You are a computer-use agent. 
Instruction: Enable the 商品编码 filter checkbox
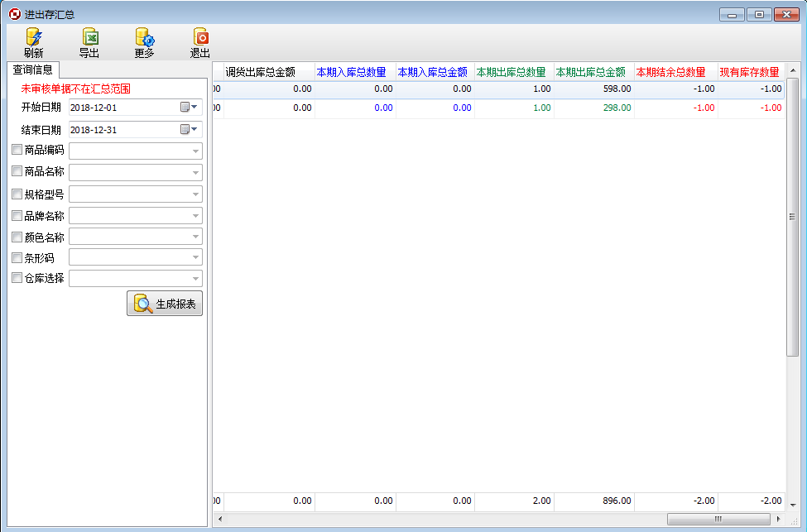click(x=17, y=150)
